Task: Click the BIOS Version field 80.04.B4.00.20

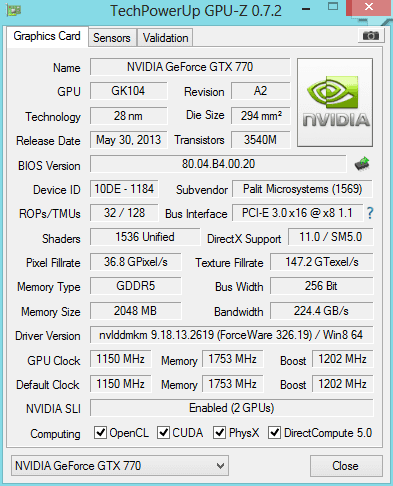Action: click(x=218, y=164)
